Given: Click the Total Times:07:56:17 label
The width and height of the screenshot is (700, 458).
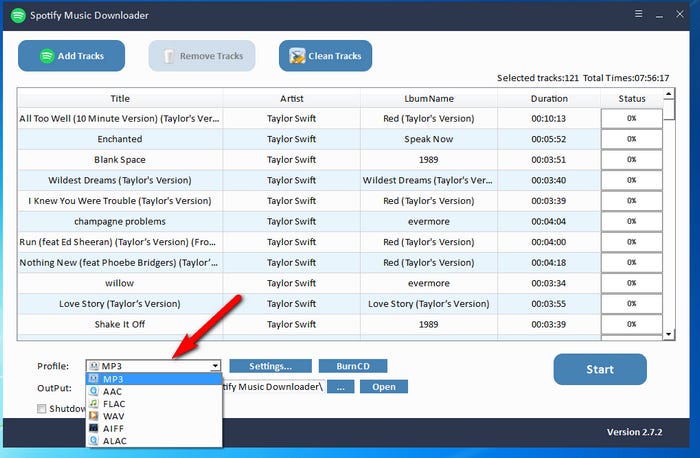Looking at the screenshot, I should tap(626, 78).
